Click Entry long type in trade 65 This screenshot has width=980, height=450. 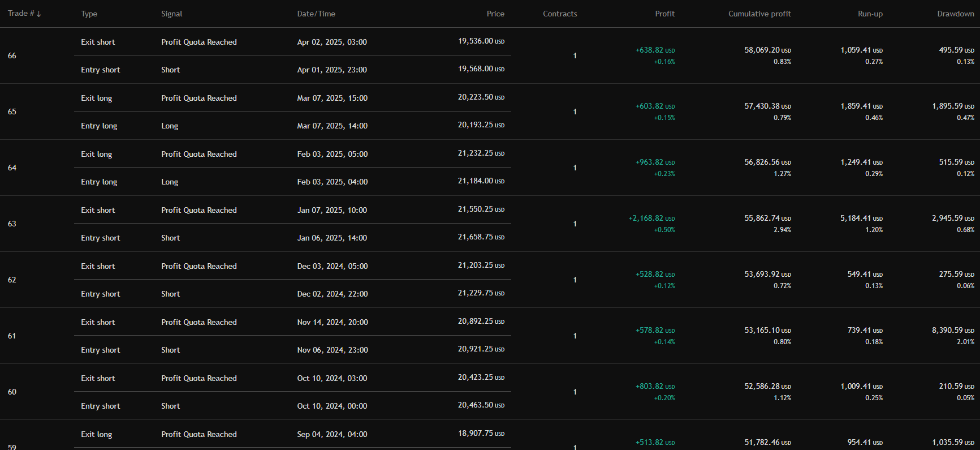[99, 126]
